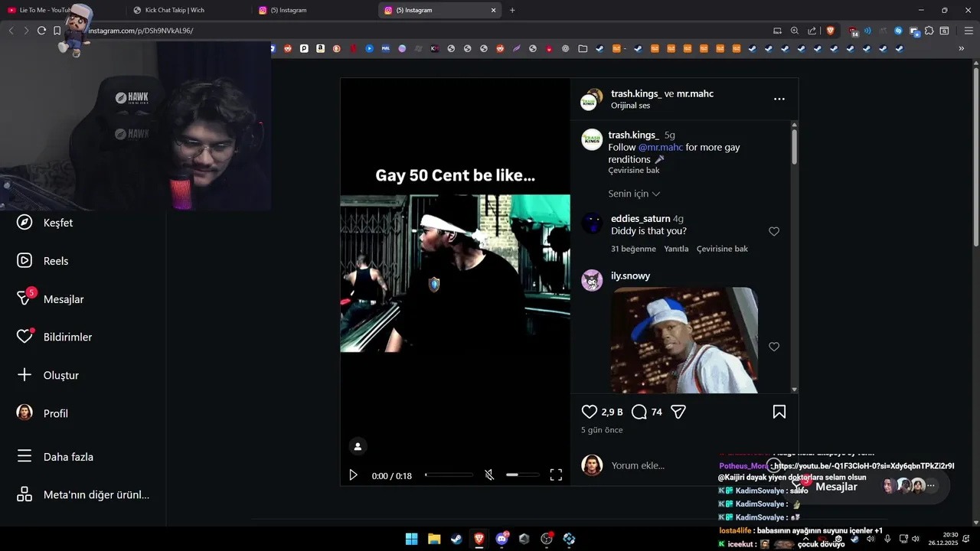Like the post with the heart icon

pos(590,412)
